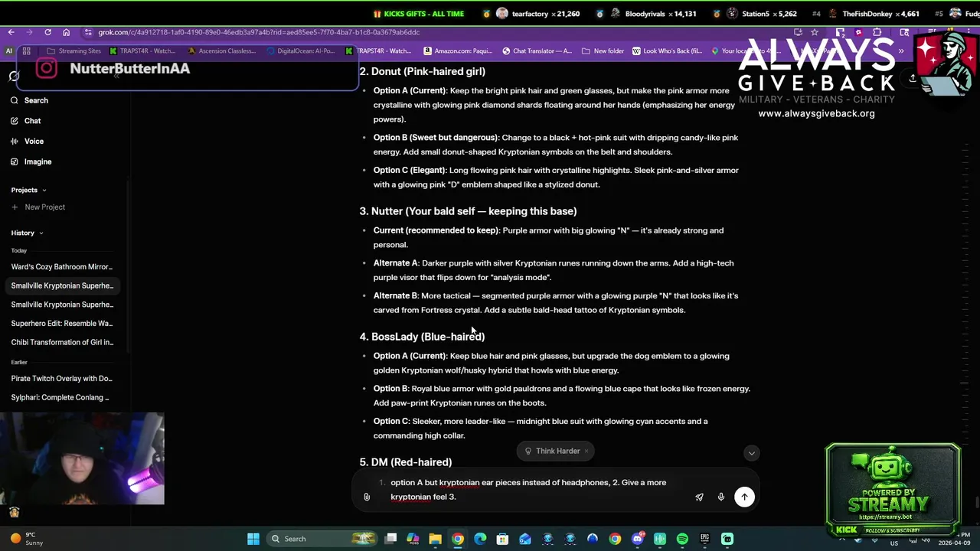Open the Chat Translator bookmark

[x=537, y=51]
